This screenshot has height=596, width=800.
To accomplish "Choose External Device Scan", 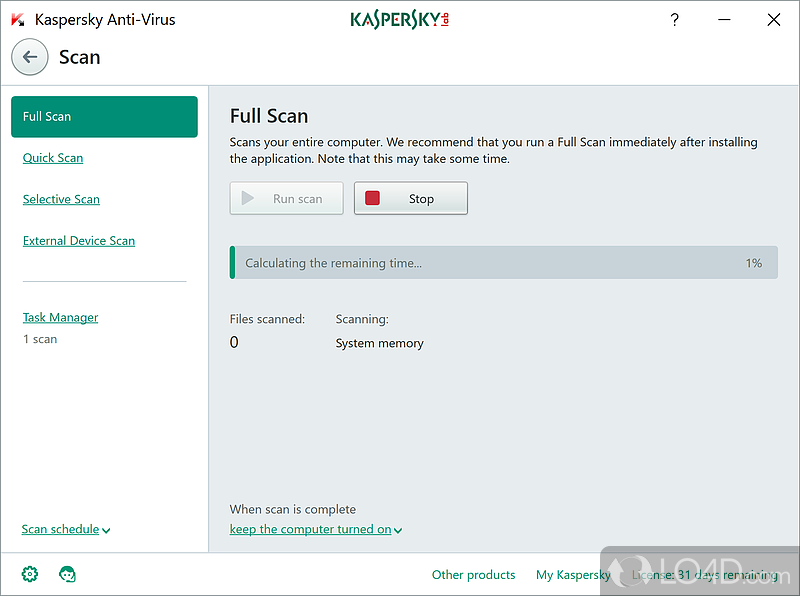I will pyautogui.click(x=79, y=241).
